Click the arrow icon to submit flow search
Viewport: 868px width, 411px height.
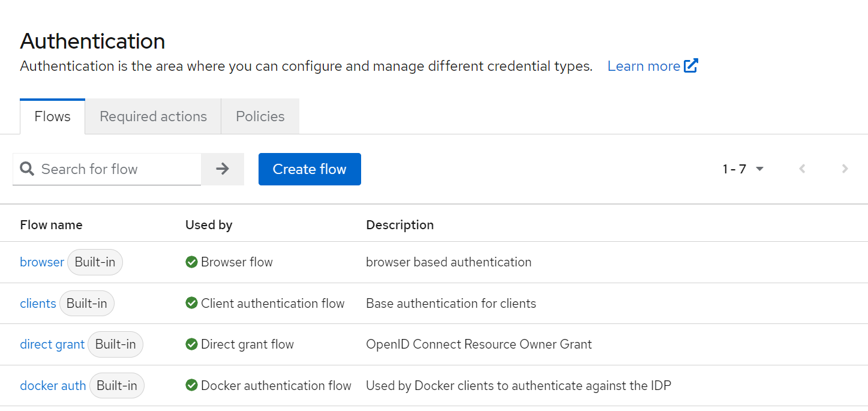223,169
